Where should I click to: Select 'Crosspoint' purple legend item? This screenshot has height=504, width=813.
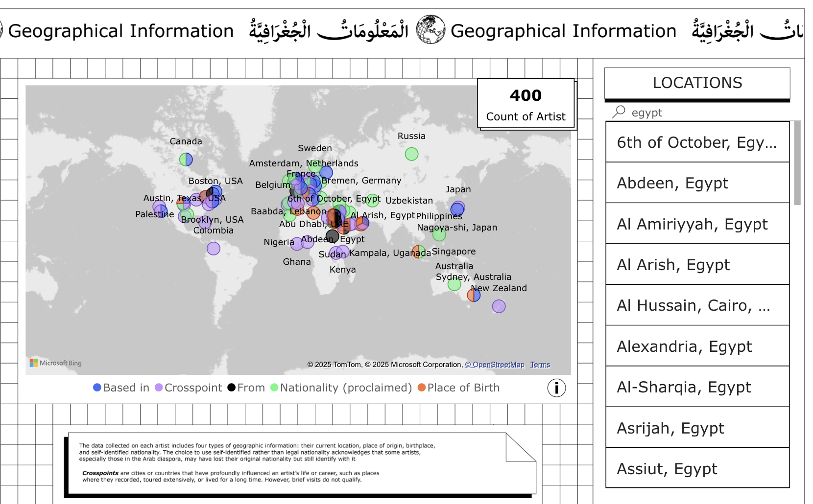[x=189, y=388]
